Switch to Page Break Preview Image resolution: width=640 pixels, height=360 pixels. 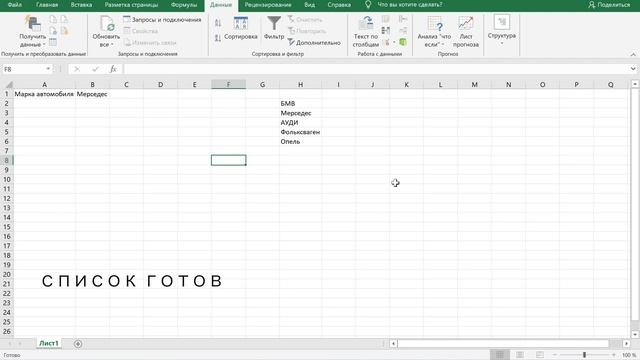[x=540, y=355]
